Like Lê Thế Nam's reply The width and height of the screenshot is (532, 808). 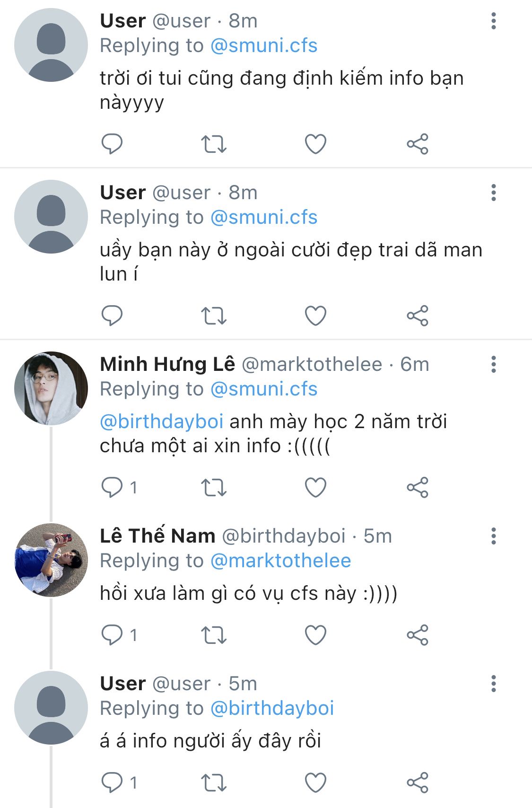coord(315,635)
